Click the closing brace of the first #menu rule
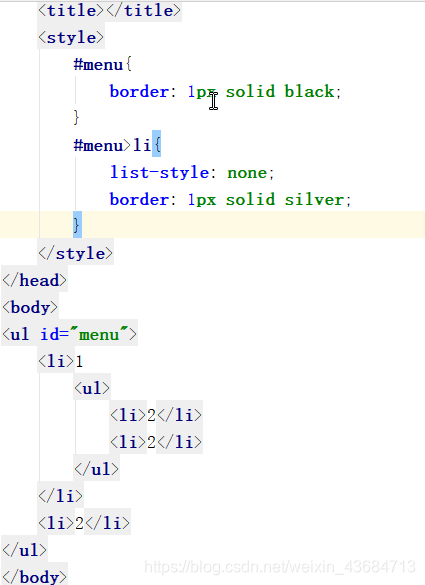Viewport: 425px width, 585px height. [x=76, y=118]
